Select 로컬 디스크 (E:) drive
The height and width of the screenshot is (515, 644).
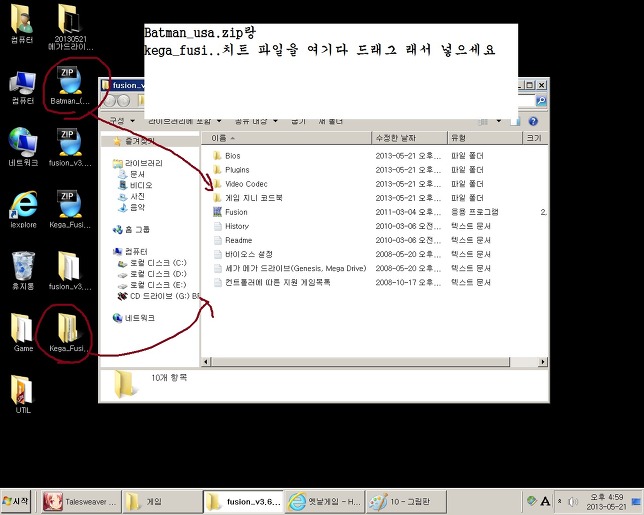[152, 285]
